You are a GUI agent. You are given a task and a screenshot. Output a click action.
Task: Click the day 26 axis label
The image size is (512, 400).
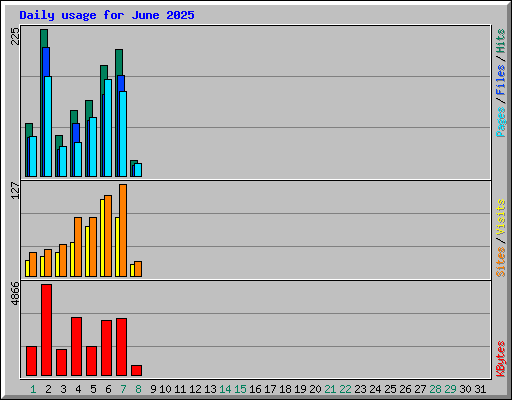(x=405, y=389)
